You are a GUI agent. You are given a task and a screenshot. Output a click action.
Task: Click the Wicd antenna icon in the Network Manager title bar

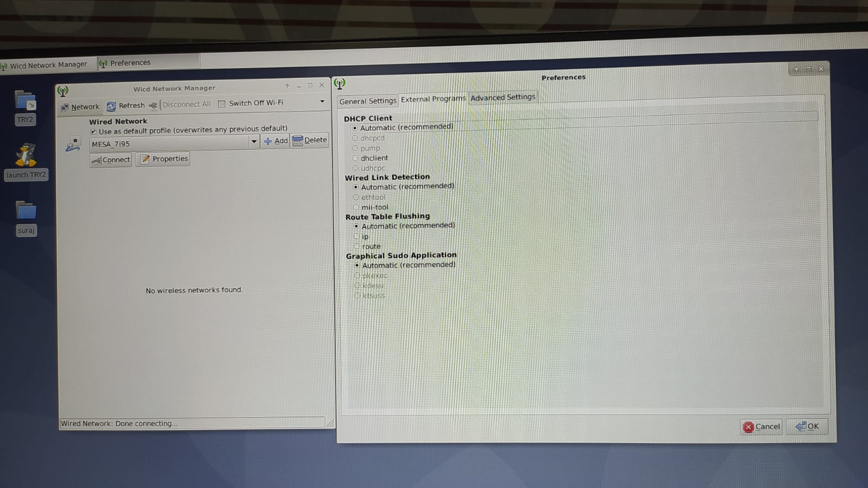63,91
